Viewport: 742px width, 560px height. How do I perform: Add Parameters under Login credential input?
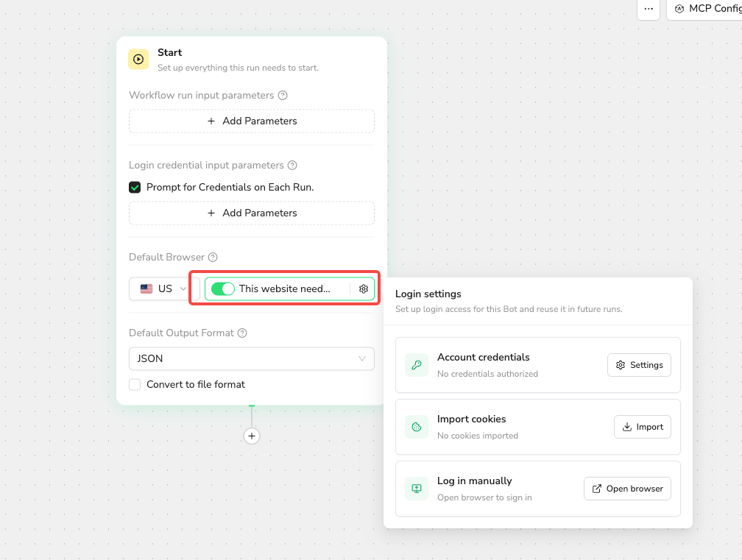(x=252, y=213)
